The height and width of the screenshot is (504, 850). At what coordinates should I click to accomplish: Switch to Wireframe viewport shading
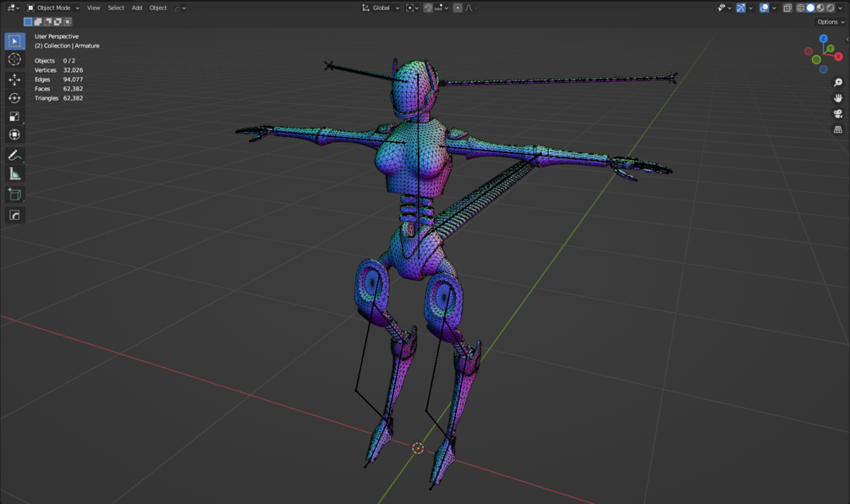(800, 8)
